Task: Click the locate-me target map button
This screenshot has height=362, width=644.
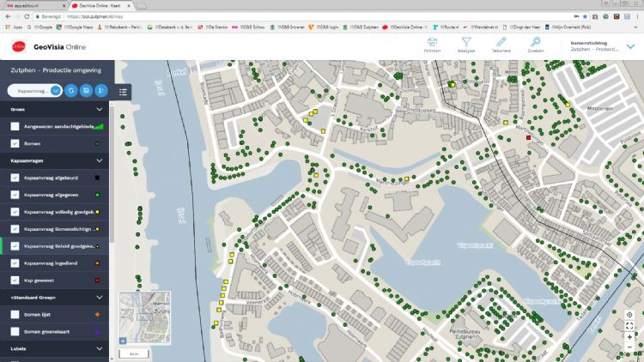Action: tap(629, 315)
